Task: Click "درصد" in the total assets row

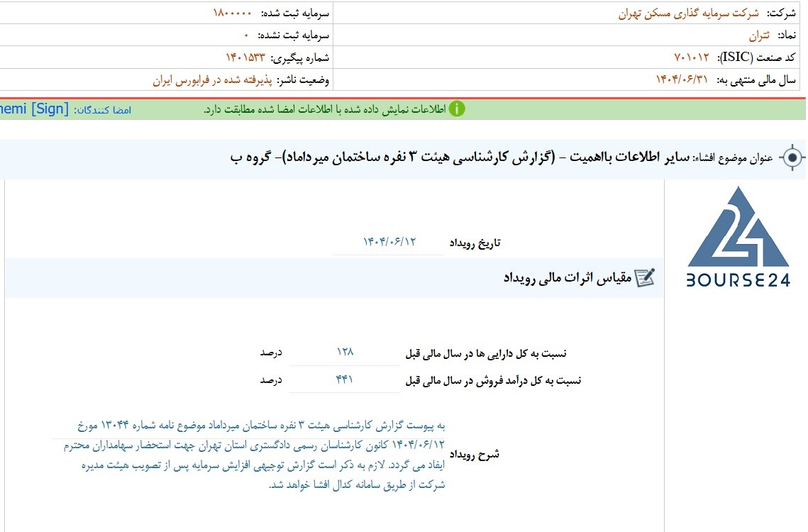Action: click(271, 353)
